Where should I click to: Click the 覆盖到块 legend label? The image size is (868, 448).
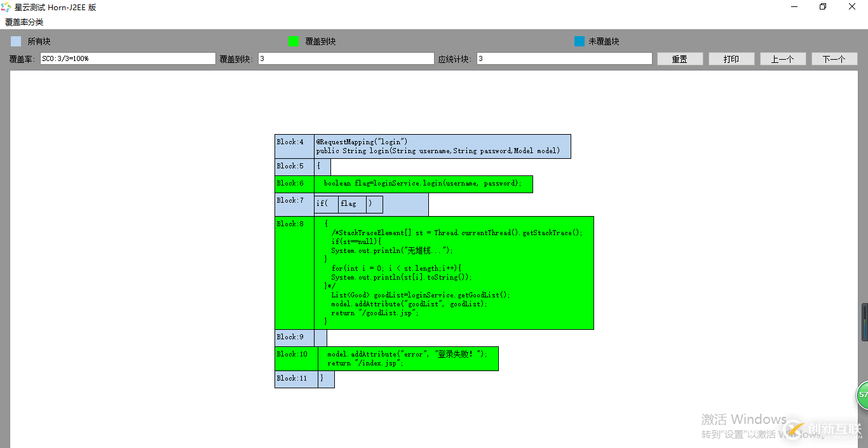(x=320, y=41)
